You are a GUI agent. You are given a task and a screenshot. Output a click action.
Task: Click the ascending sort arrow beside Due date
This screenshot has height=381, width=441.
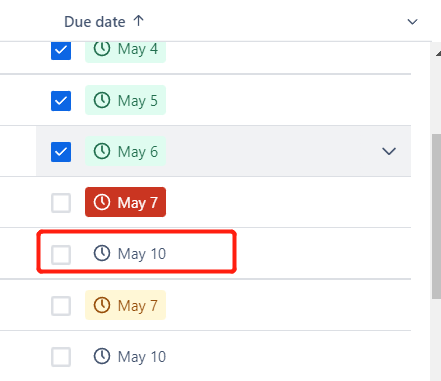coord(138,21)
